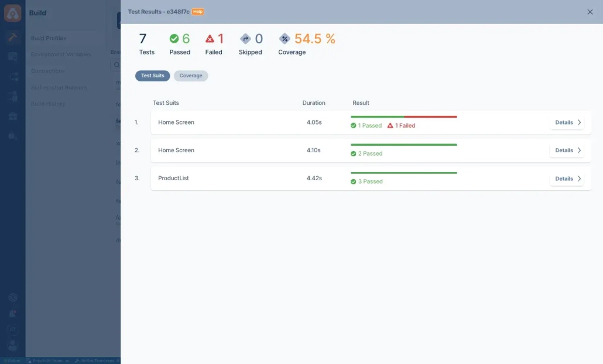603x364 pixels.
Task: Click the Appcircle logo in the sidebar
Action: [12, 13]
